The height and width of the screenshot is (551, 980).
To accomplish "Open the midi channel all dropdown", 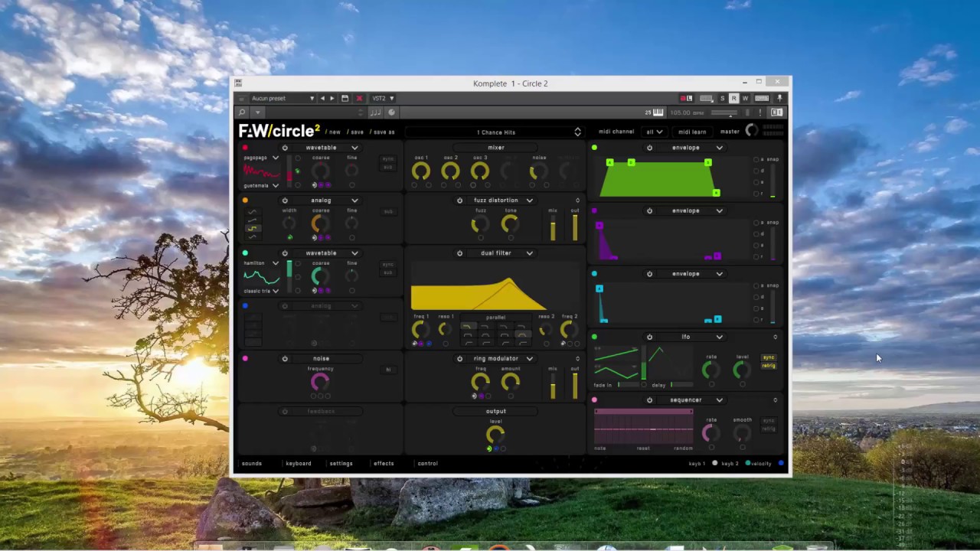I will (655, 132).
